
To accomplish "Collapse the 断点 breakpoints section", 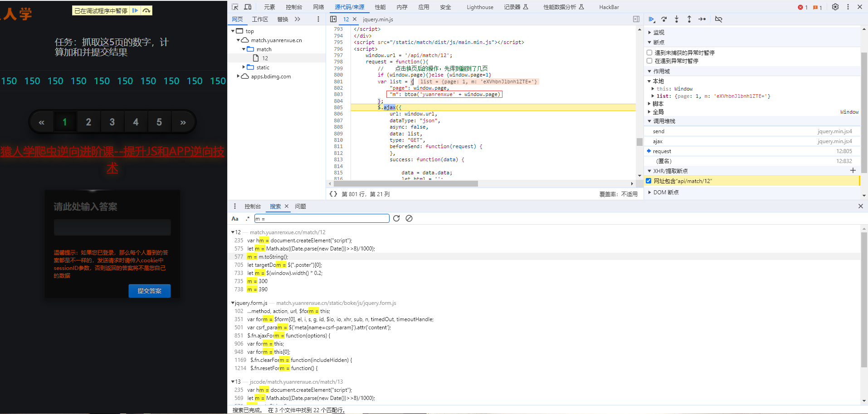I will [649, 42].
